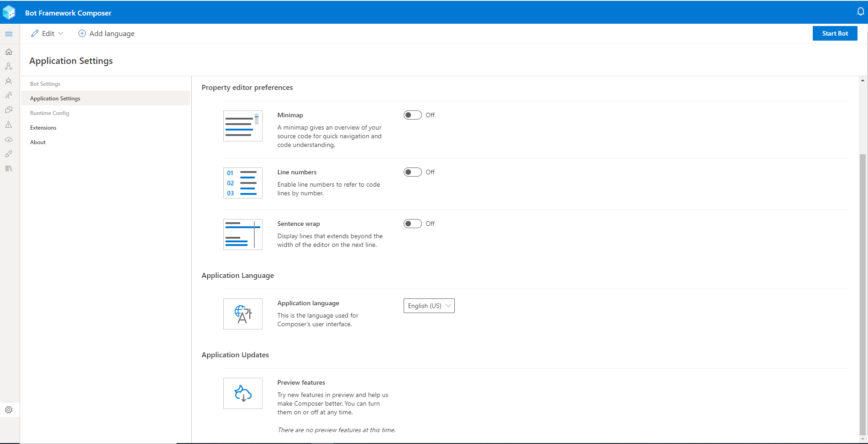Click the scrollbar up arrow

pyautogui.click(x=863, y=80)
